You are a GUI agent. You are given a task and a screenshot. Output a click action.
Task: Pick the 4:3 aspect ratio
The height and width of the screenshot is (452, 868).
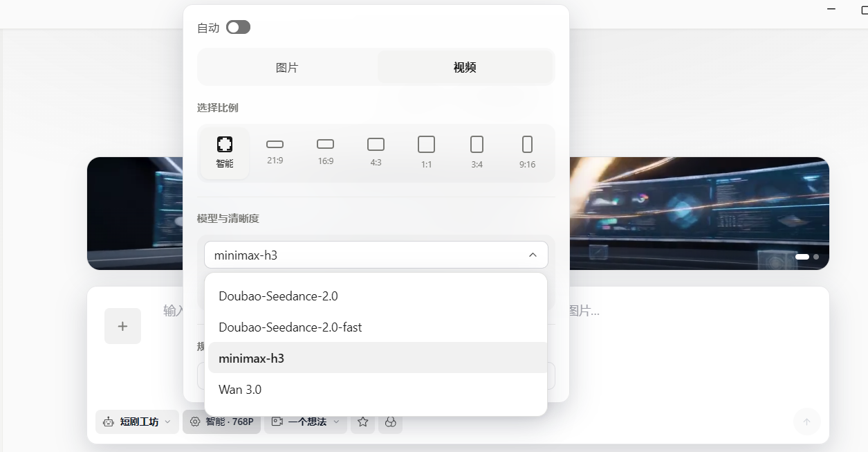coord(376,152)
